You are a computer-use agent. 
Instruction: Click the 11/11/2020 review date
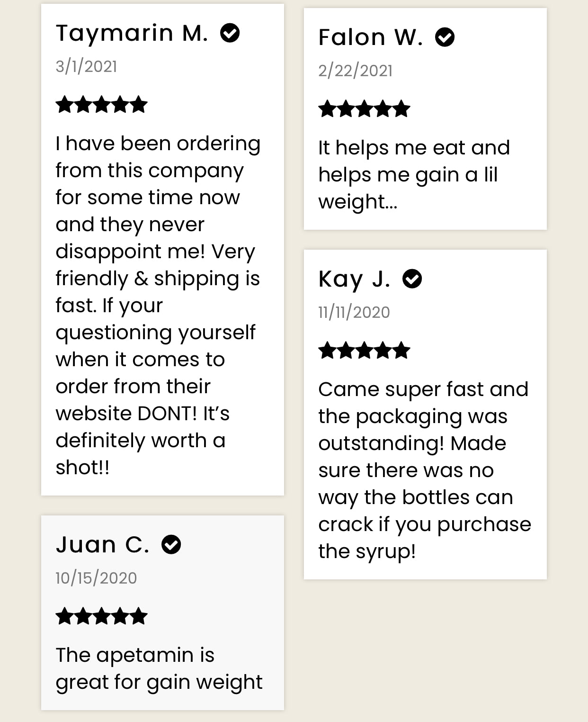[x=354, y=312]
